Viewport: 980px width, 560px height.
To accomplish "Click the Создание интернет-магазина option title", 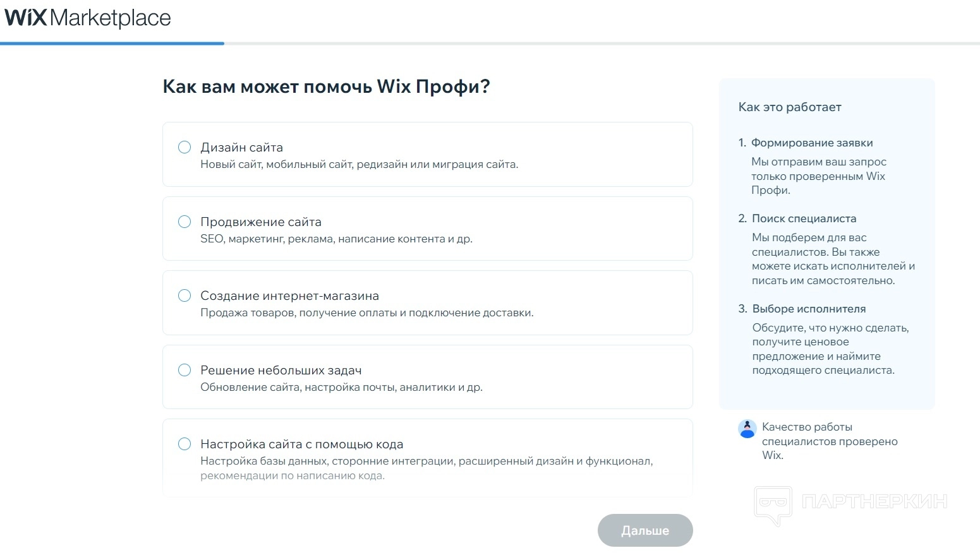I will 289,295.
